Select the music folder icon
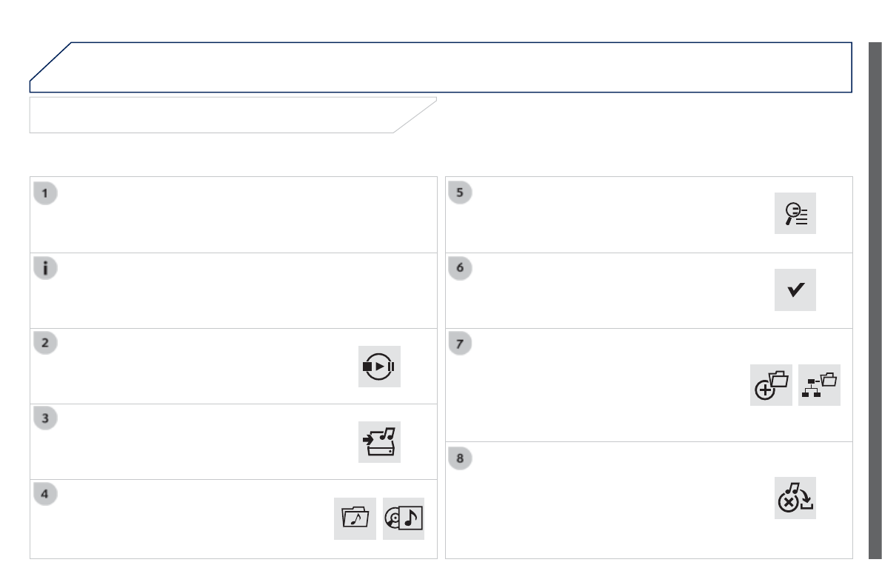Image resolution: width=882 pixels, height=588 pixels. 355,518
